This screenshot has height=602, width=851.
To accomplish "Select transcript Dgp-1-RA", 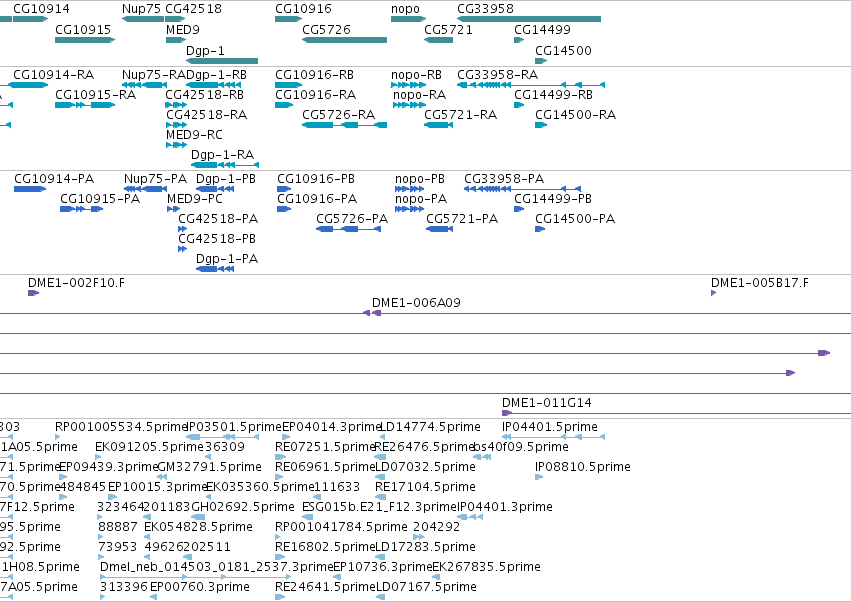I will click(x=223, y=155).
